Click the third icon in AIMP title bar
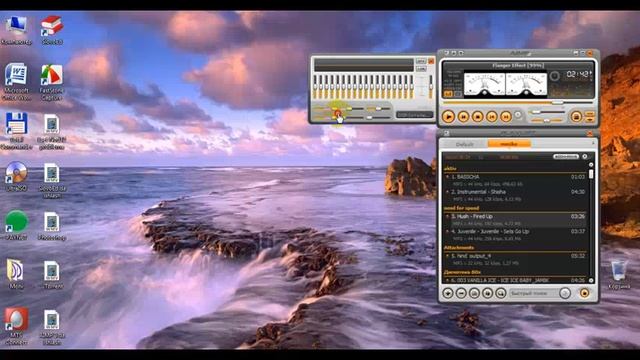 point(461,53)
